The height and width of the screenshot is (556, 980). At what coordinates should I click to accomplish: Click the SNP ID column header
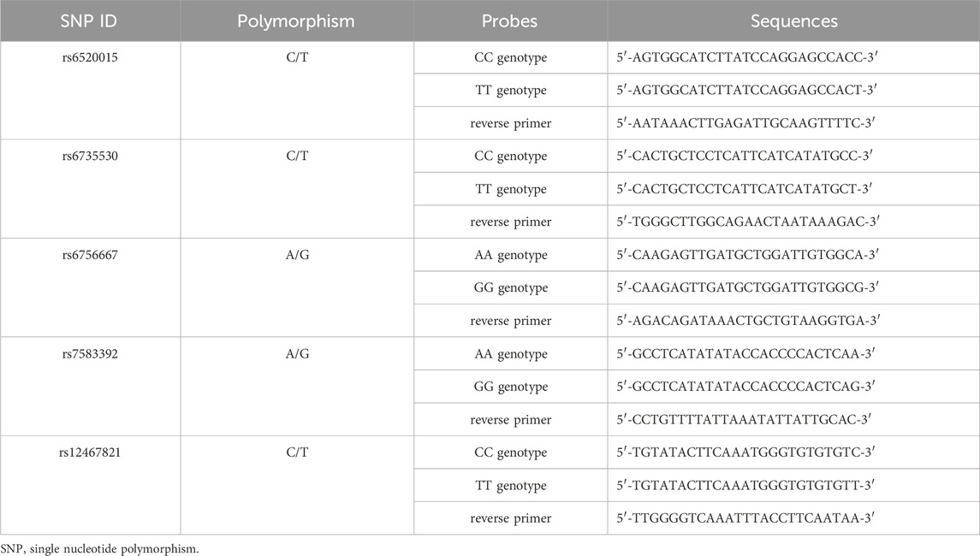tap(89, 21)
